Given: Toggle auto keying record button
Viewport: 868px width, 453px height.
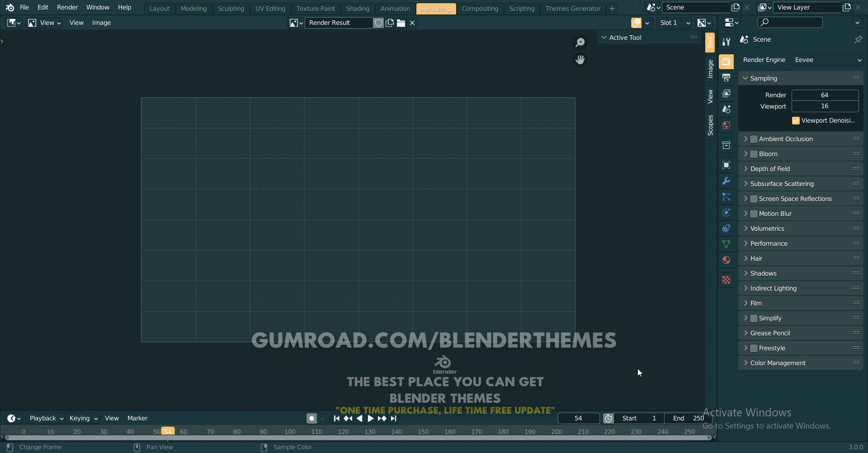Looking at the screenshot, I should 311,418.
